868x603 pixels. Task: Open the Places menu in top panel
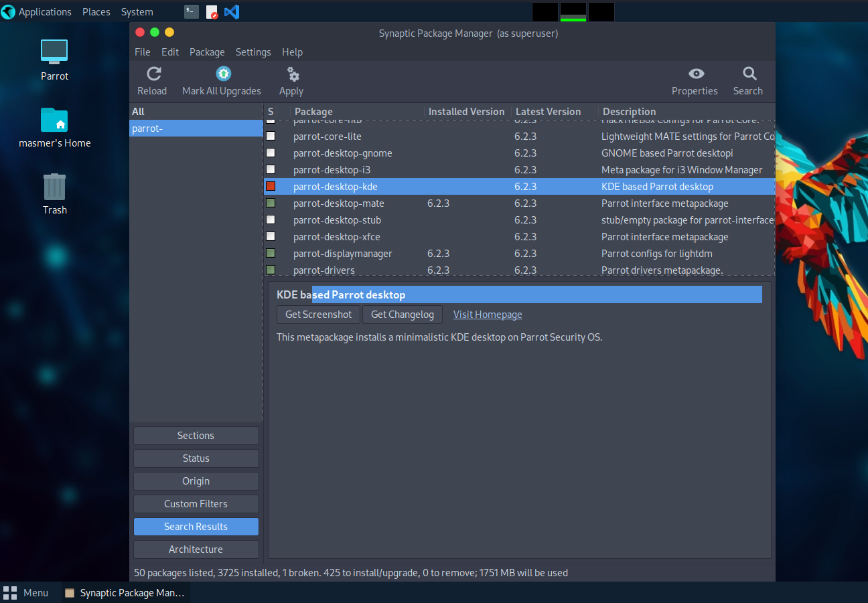point(96,11)
